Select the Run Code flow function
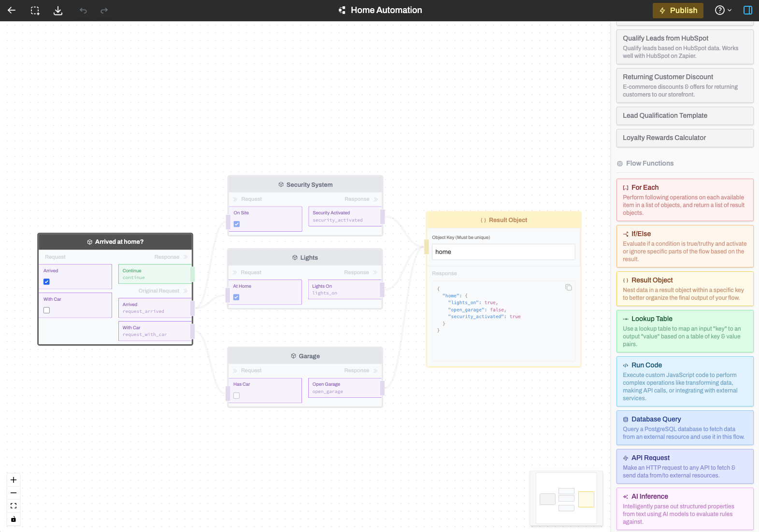The height and width of the screenshot is (532, 759). click(685, 381)
